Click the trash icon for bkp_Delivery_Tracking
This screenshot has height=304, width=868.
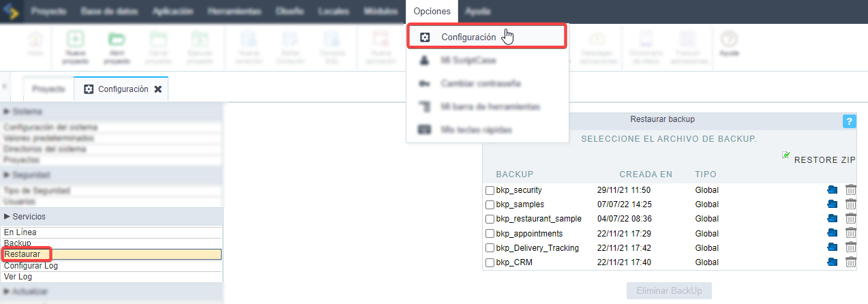851,248
